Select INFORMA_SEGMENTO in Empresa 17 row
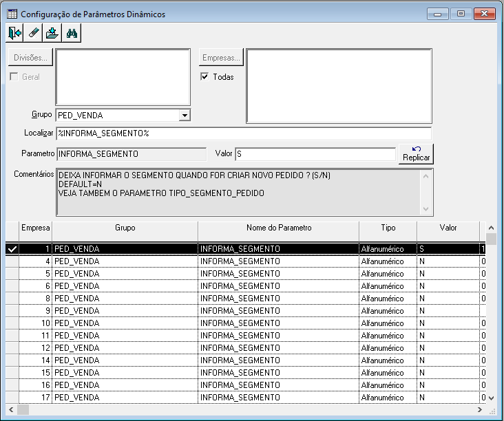Screen dimensions: 504x421 point(279,397)
